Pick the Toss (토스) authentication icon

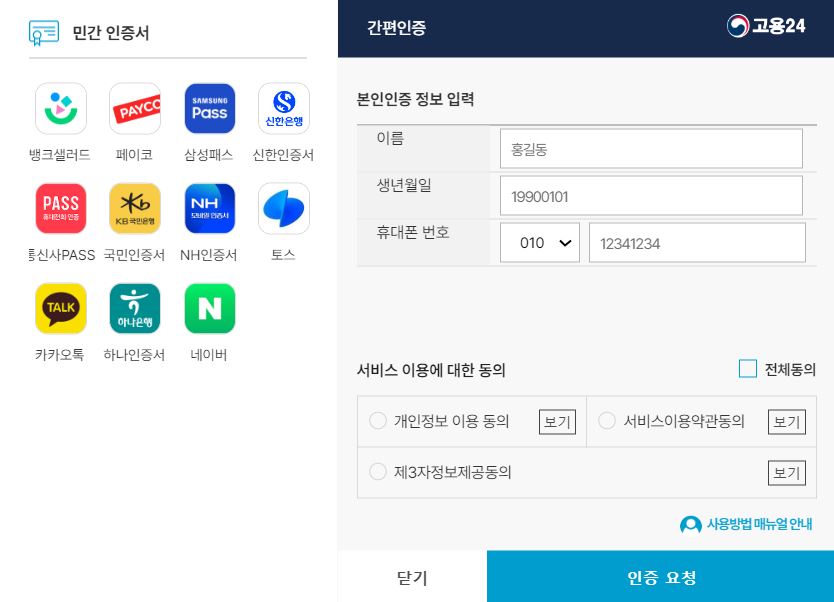[284, 208]
